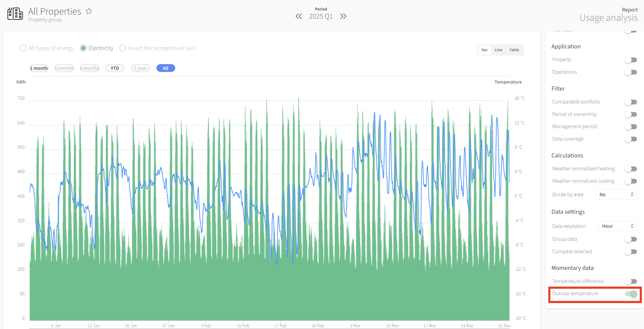The height and width of the screenshot is (329, 644).
Task: Choose the 3 months range
Action: [x=64, y=68]
